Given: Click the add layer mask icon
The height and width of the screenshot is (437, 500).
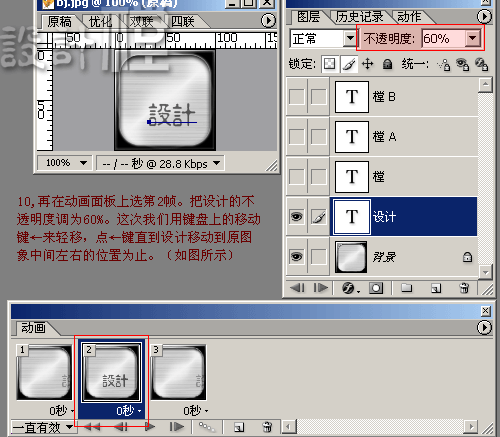Looking at the screenshot, I should [x=376, y=288].
